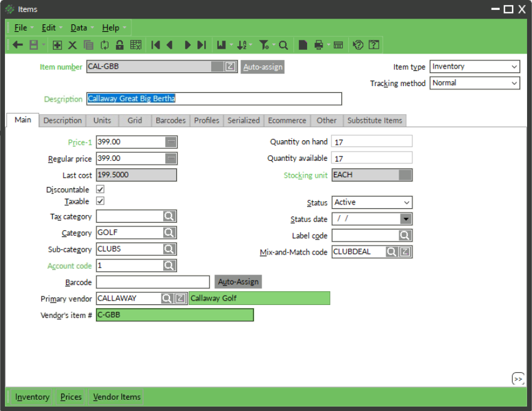
Task: Click the Barcode input field
Action: pos(153,282)
